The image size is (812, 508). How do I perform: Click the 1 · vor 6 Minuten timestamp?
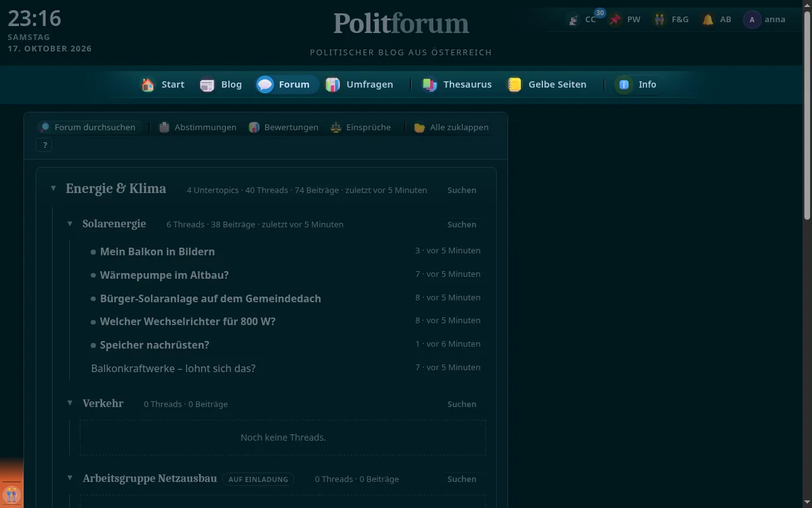click(x=448, y=344)
